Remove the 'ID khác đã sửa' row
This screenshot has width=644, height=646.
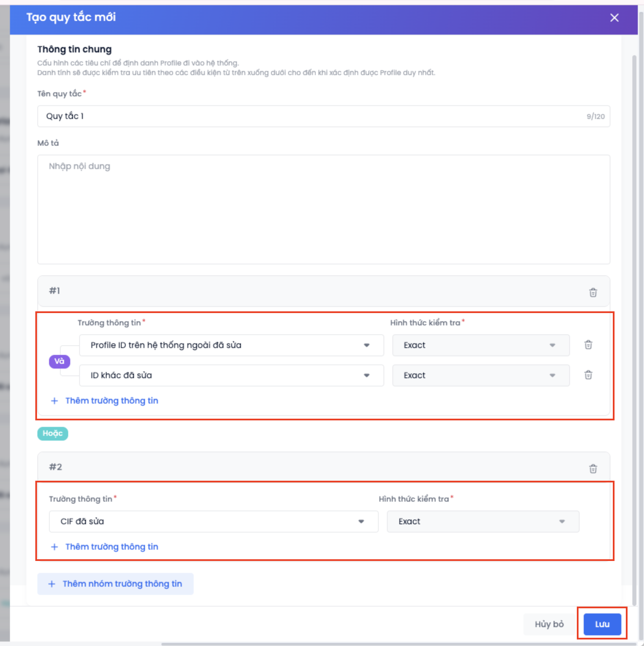[x=588, y=375]
